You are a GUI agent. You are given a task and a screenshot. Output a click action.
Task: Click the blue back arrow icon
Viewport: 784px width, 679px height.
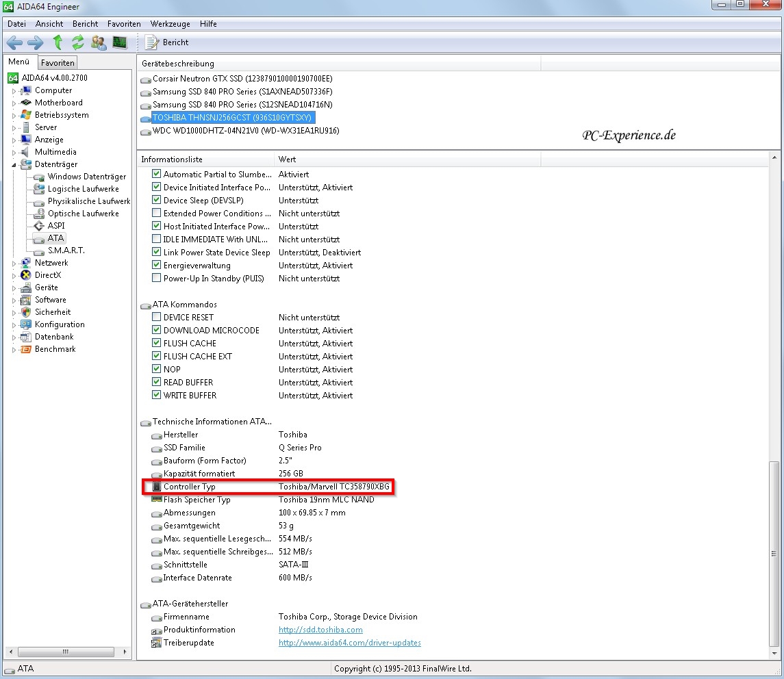(x=14, y=42)
